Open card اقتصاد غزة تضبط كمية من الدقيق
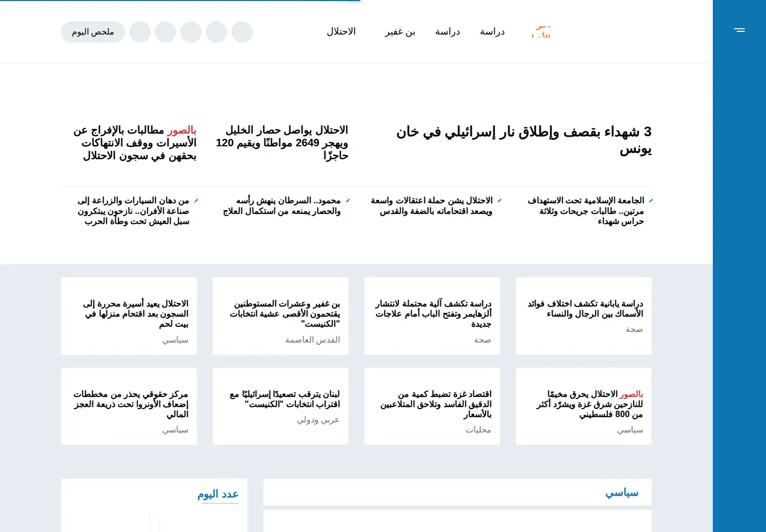 click(436, 404)
